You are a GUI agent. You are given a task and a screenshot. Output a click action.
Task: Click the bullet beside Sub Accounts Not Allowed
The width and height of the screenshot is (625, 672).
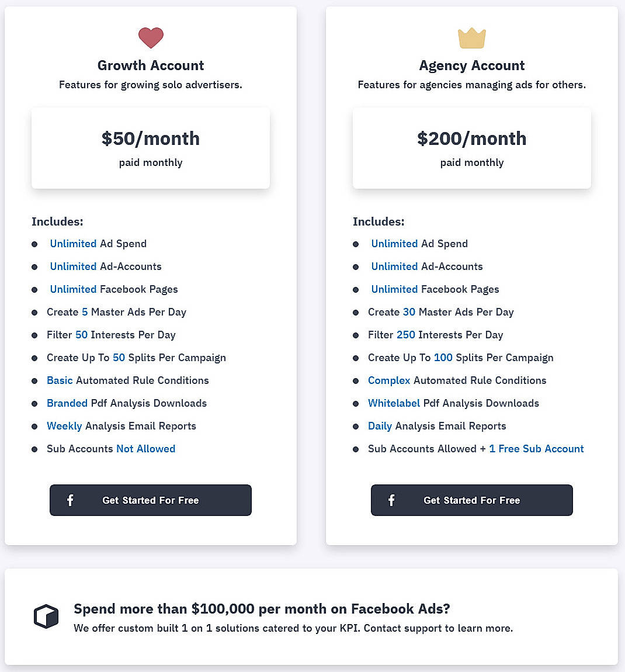(x=34, y=449)
